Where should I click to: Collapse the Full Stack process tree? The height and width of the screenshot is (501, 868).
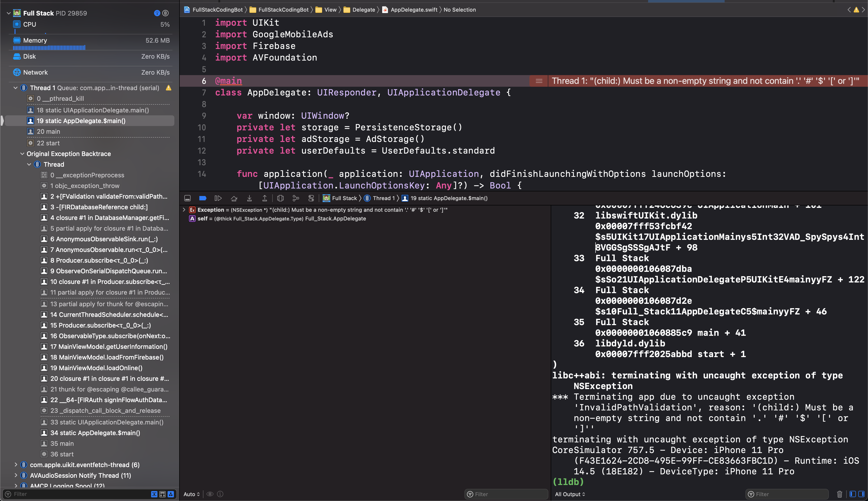[x=8, y=13]
